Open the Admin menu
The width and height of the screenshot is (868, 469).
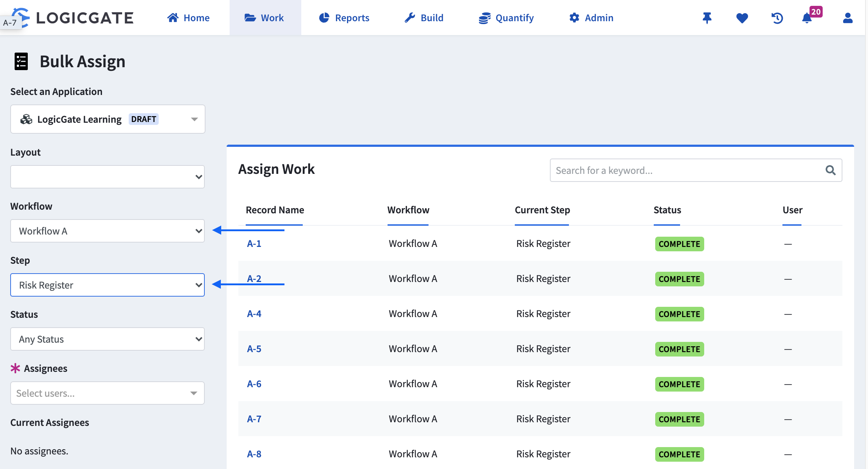(591, 18)
